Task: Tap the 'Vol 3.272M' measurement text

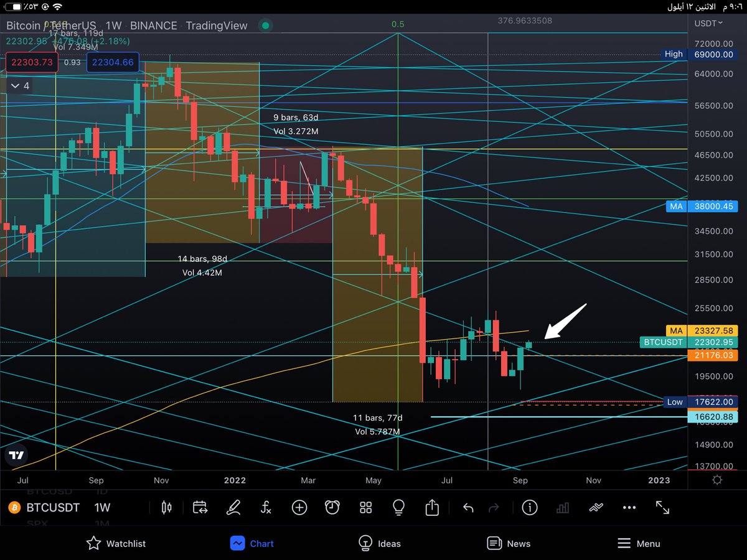Action: [296, 131]
